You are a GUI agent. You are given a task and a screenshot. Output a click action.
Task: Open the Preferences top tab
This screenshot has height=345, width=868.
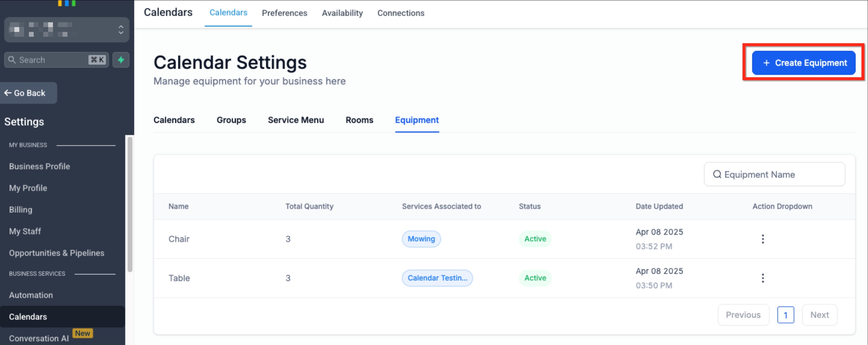point(284,13)
